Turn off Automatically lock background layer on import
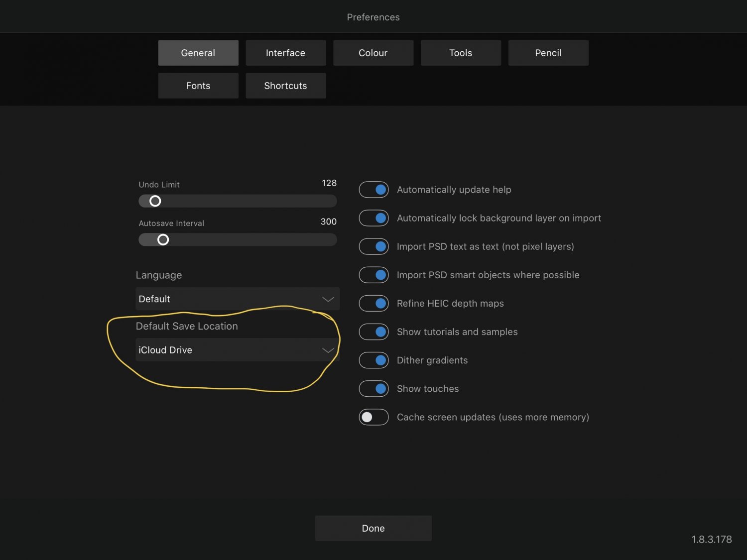The height and width of the screenshot is (560, 747). click(x=373, y=218)
